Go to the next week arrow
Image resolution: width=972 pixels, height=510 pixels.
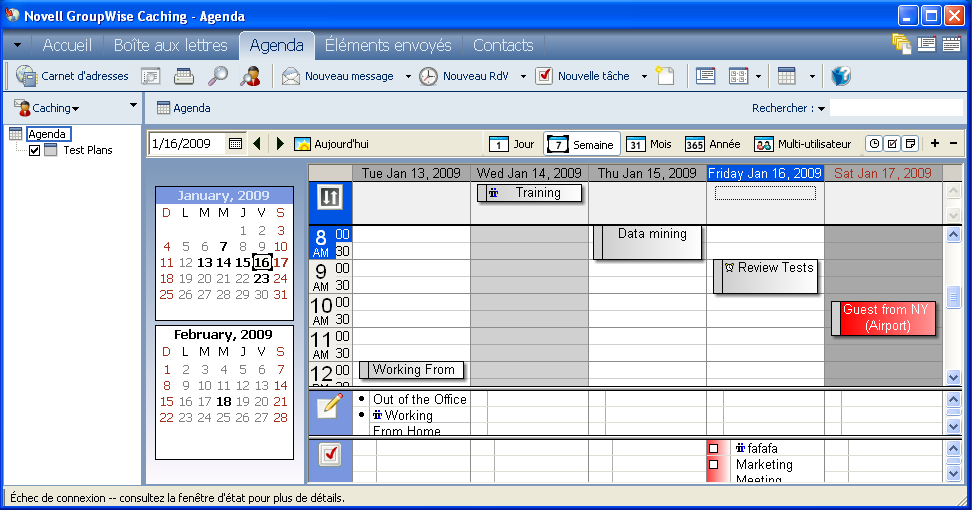pyautogui.click(x=280, y=144)
